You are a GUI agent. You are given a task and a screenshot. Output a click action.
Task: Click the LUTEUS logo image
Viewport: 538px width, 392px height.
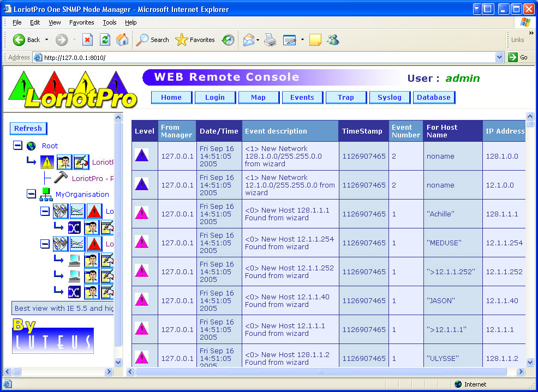coord(53,340)
